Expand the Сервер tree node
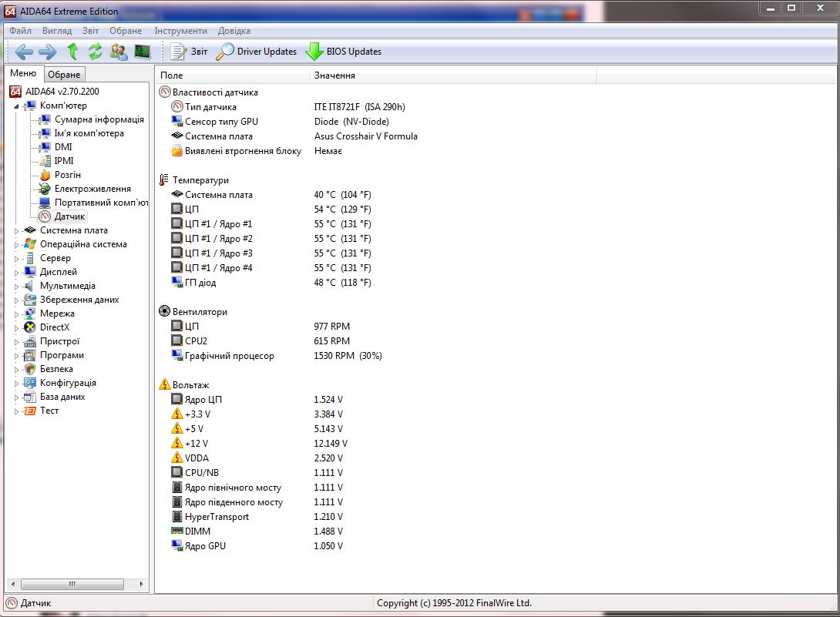 16,259
